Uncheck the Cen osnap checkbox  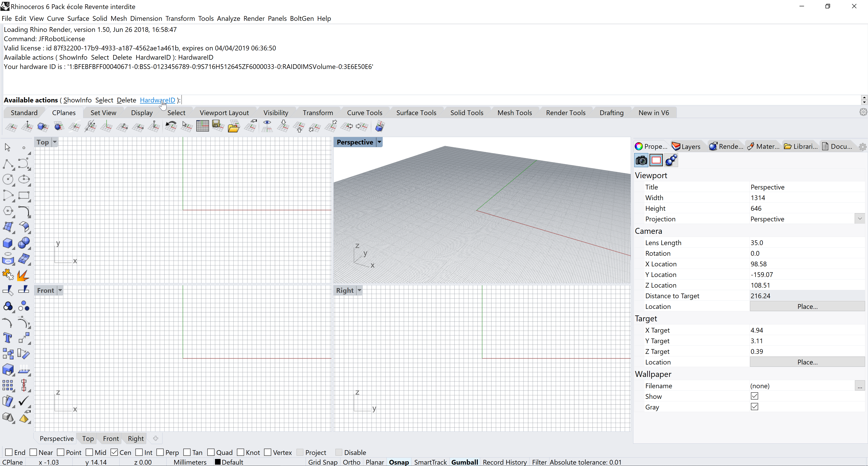click(x=114, y=452)
